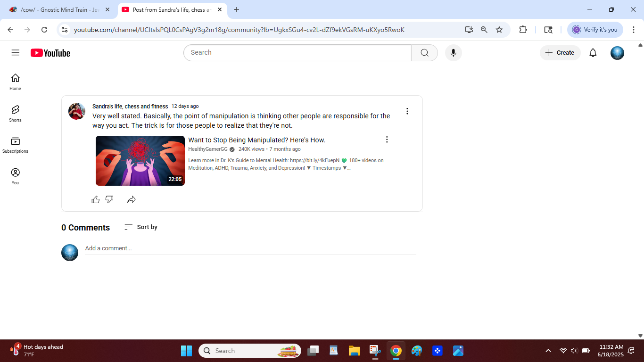Click the 0 Comments heading
This screenshot has height=362, width=644.
[x=85, y=228]
